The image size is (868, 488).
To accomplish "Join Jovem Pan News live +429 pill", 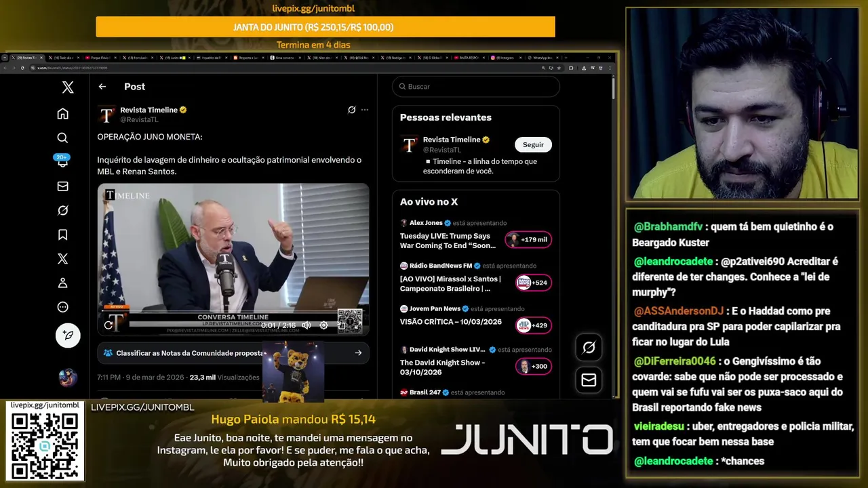I will click(534, 325).
